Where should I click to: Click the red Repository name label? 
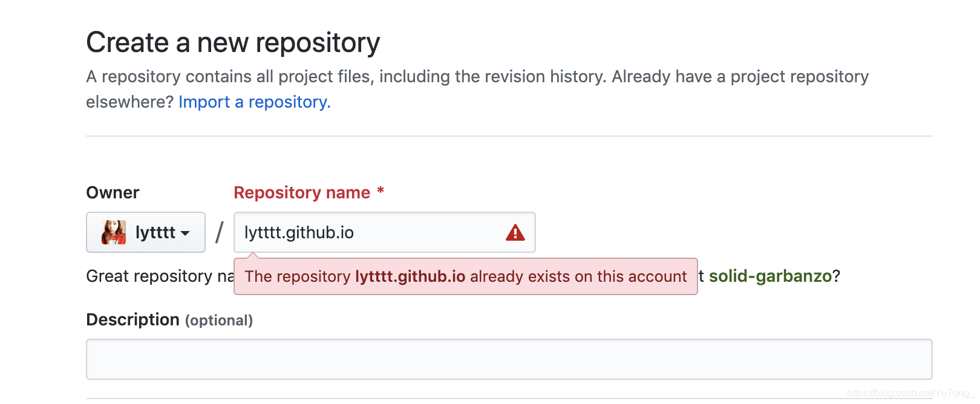302,192
